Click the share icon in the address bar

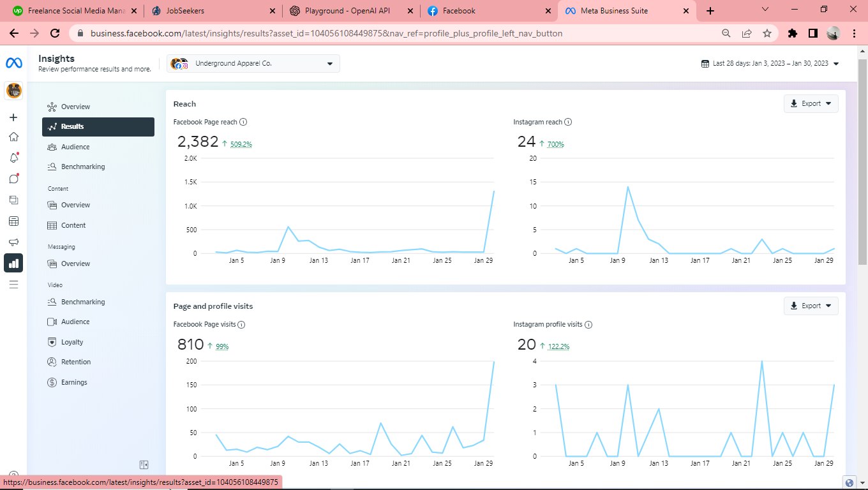tap(747, 33)
